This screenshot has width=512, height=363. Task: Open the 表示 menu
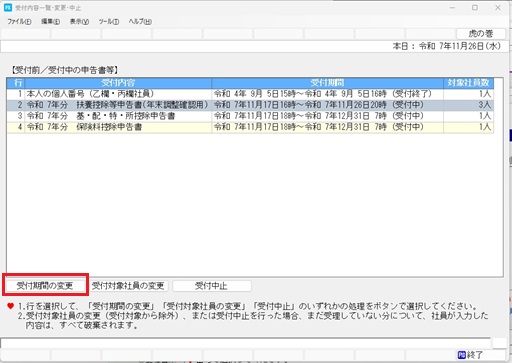tap(79, 22)
